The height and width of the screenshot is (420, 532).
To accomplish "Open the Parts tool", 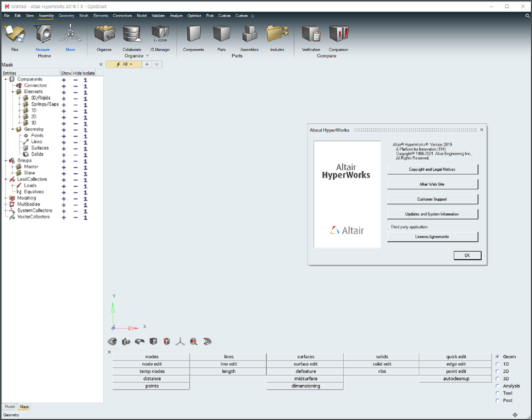I will [222, 38].
